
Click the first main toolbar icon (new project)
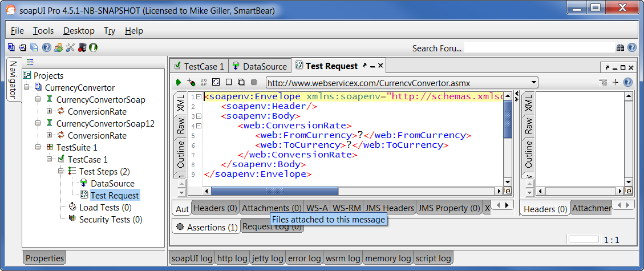(11, 47)
